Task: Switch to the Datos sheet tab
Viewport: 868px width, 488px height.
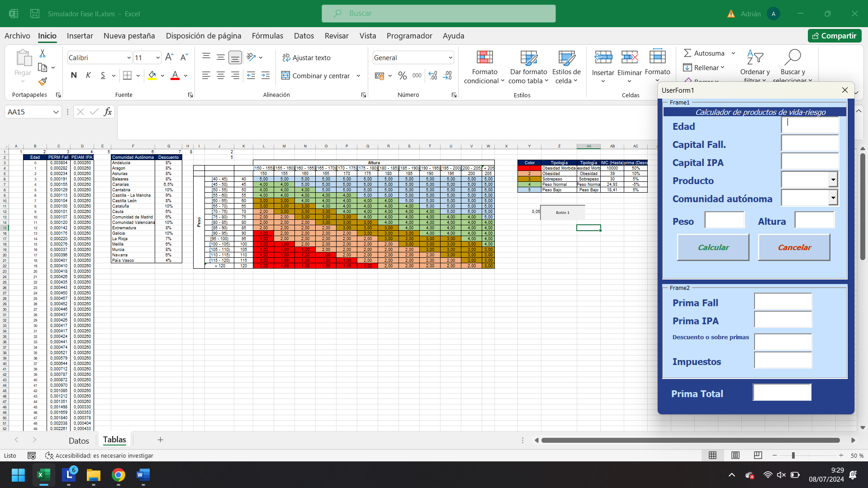Action: 79,441
